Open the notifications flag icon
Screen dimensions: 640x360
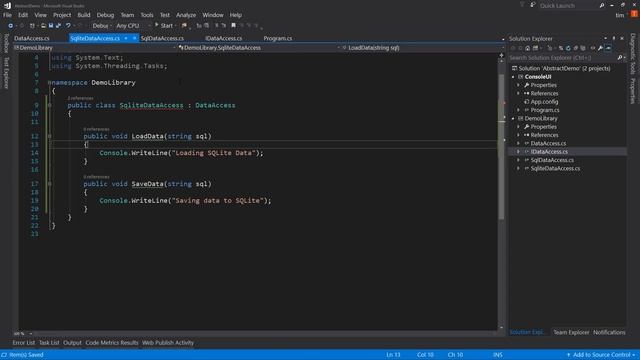point(522,5)
